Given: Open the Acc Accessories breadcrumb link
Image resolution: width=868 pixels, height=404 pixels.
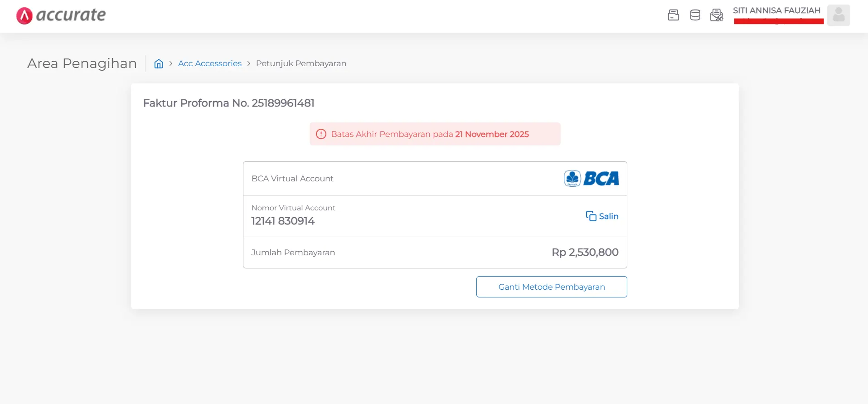Looking at the screenshot, I should point(209,64).
